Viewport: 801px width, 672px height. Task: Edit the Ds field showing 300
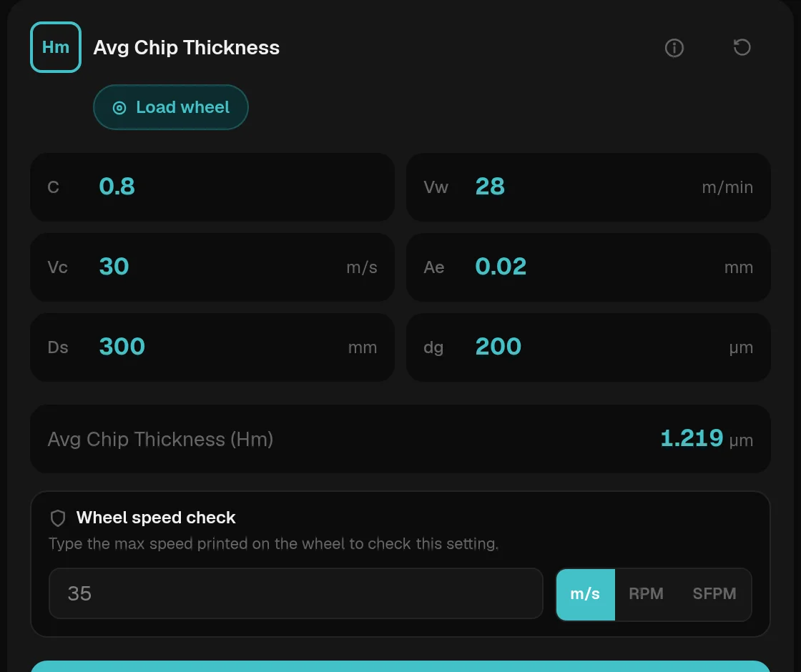coord(212,347)
